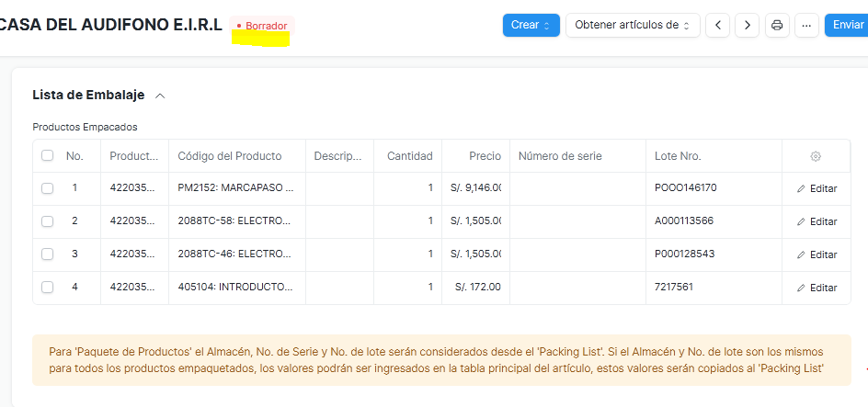The height and width of the screenshot is (407, 868).
Task: Check the checkbox for row 1
Action: point(47,188)
